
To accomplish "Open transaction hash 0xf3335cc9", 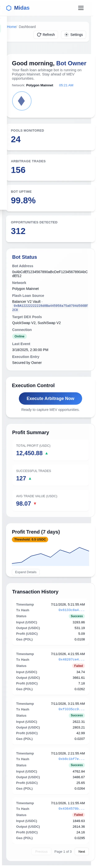I will (x=72, y=709).
